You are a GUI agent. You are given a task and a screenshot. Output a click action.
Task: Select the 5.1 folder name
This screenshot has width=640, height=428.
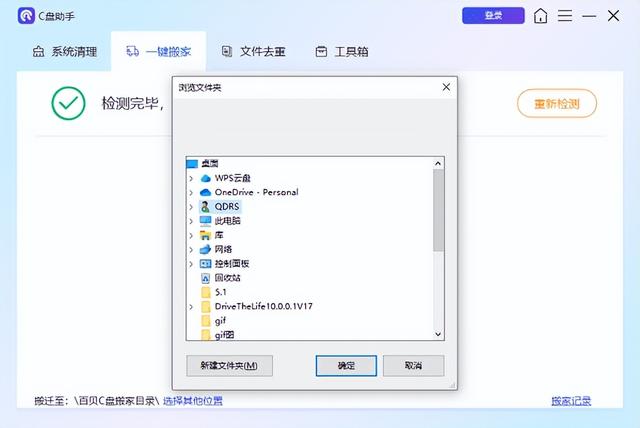point(220,292)
